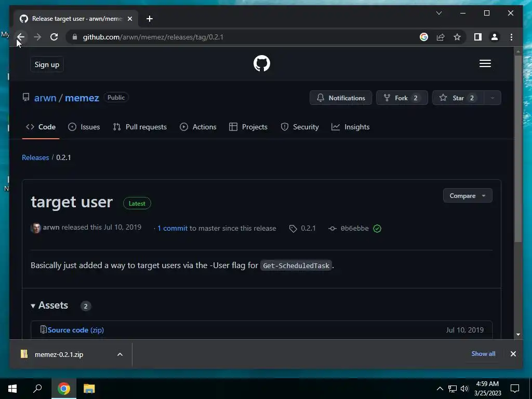Open the memez repository link

[82, 98]
